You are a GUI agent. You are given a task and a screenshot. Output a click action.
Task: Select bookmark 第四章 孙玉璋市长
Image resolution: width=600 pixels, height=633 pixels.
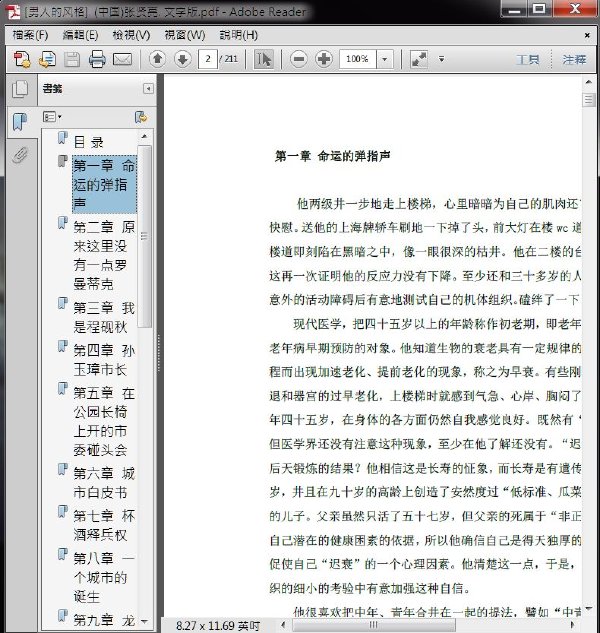[104, 360]
